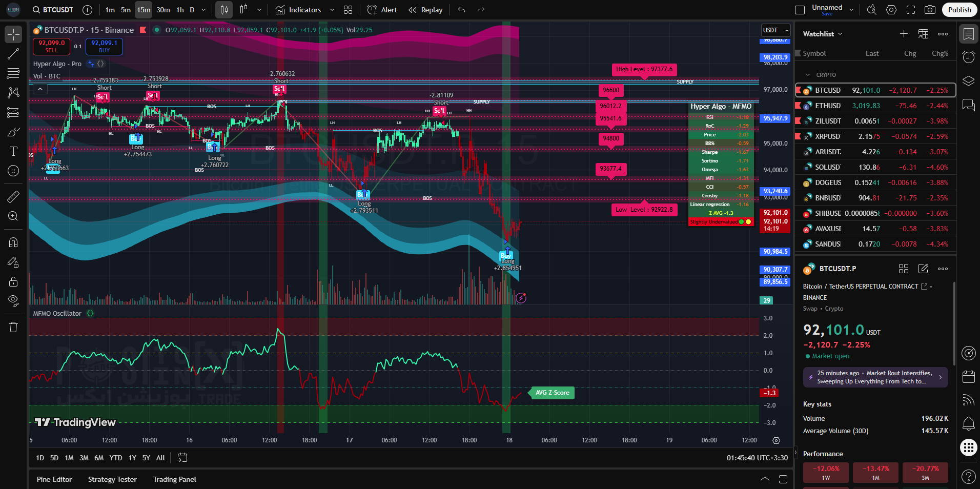Take a chart snapshot with camera icon
Viewport: 980px width, 489px height.
pos(930,10)
